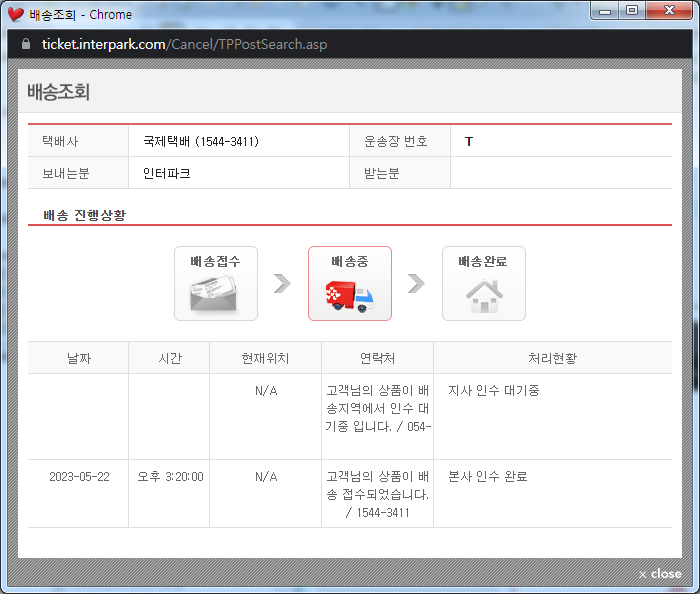Click the chevron between 배송중 and 배송완료
This screenshot has width=700, height=594.
pyautogui.click(x=416, y=283)
